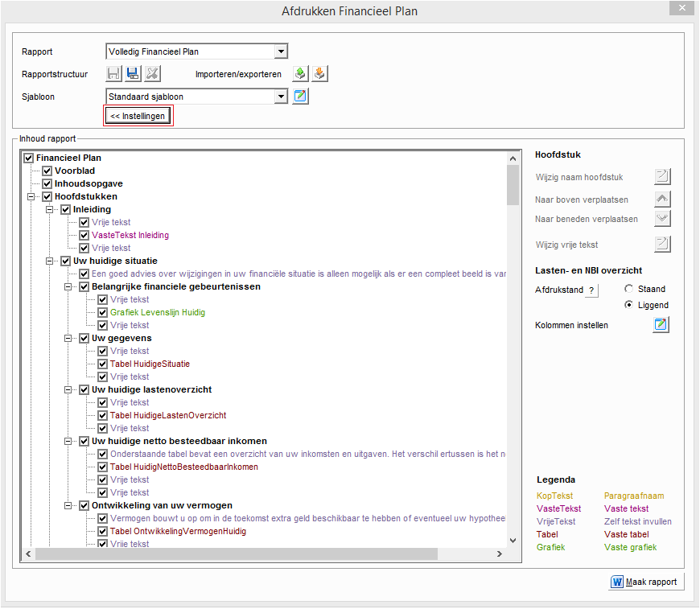Toggle the Tabel HuidigeSituatie checkbox
The image size is (700, 609).
[x=103, y=364]
